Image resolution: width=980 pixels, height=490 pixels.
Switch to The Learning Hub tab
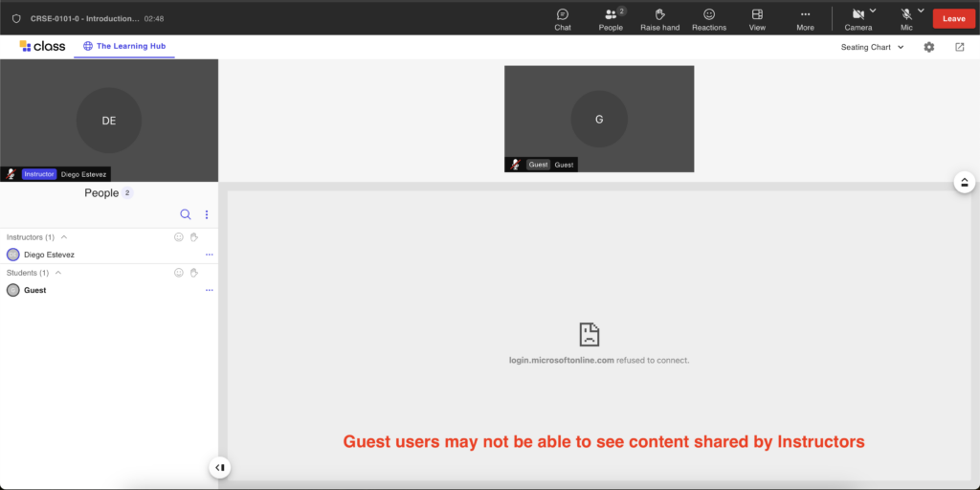pos(123,46)
